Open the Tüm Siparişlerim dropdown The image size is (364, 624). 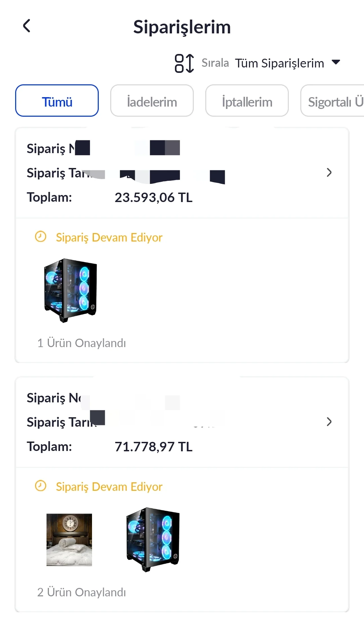coord(279,63)
